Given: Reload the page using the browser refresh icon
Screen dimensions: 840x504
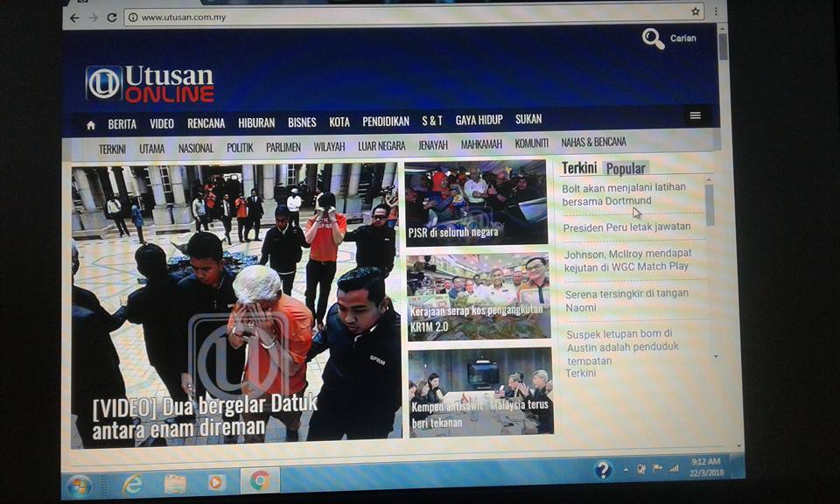Looking at the screenshot, I should pyautogui.click(x=112, y=17).
